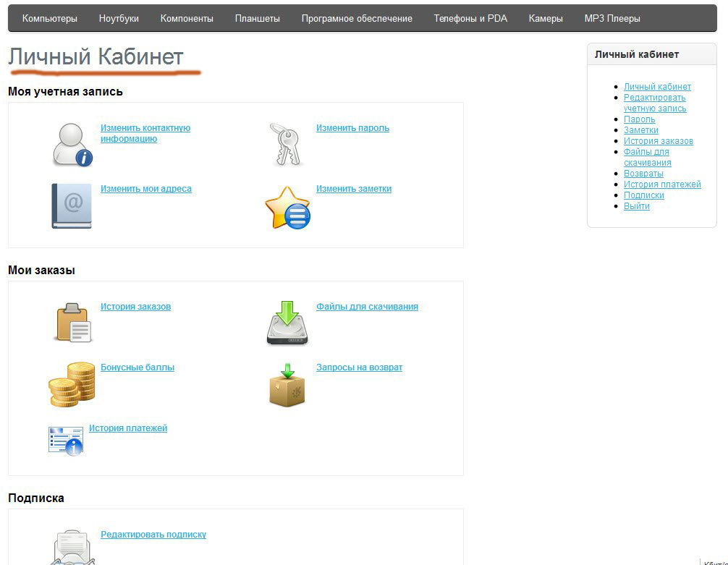The width and height of the screenshot is (728, 565).
Task: Open the Компьютеры menu item
Action: coord(49,19)
